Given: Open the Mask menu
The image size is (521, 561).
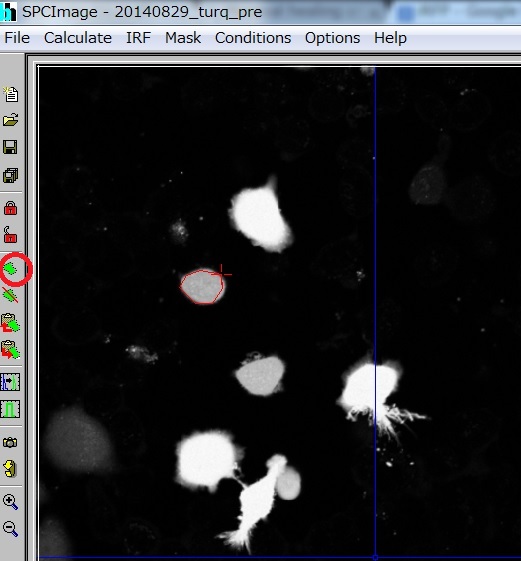Looking at the screenshot, I should pos(183,38).
